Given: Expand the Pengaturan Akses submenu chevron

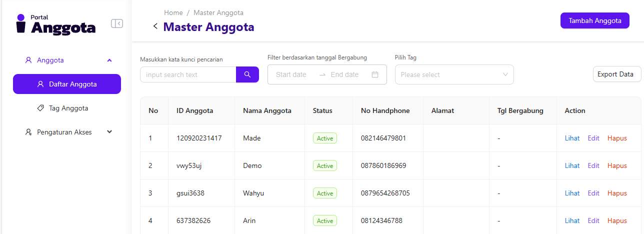Looking at the screenshot, I should pos(109,132).
